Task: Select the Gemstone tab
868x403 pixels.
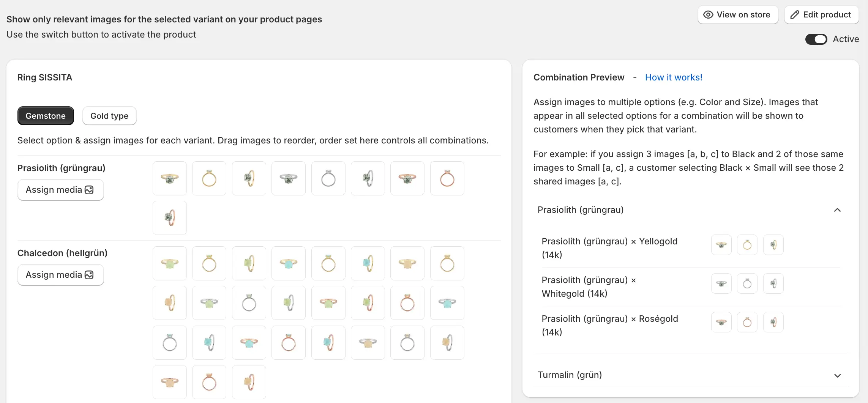Action: tap(46, 116)
